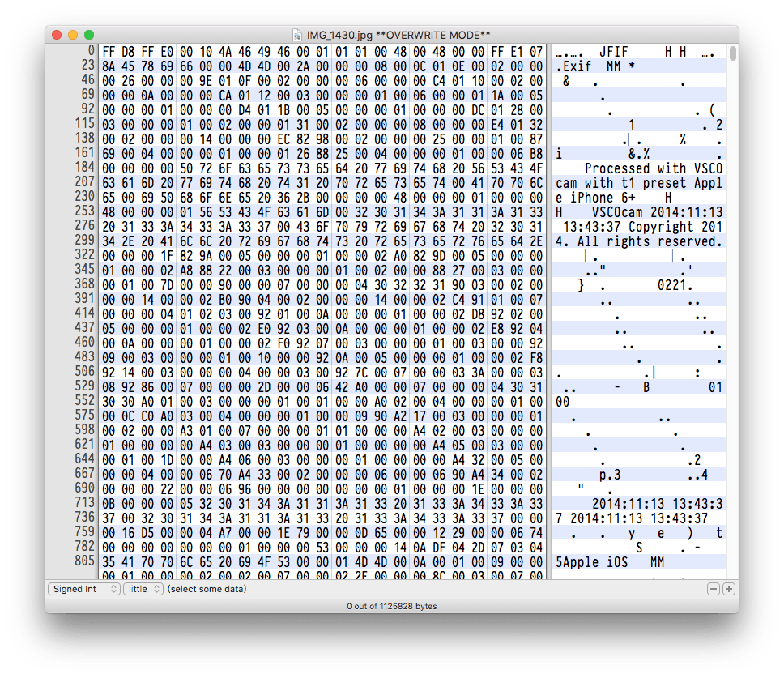The height and width of the screenshot is (678, 784).
Task: Click the first FF byte at offset 0
Action: [109, 52]
